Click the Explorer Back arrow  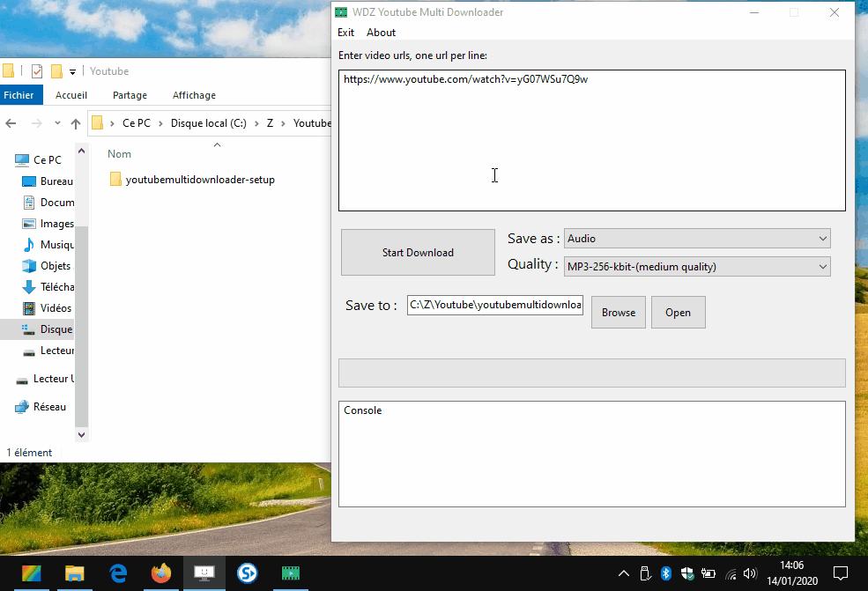11,123
